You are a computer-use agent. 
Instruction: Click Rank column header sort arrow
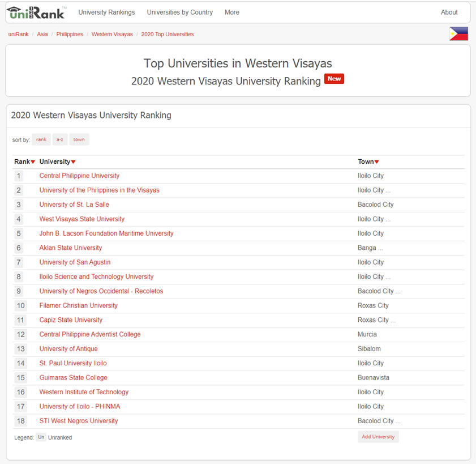click(33, 162)
